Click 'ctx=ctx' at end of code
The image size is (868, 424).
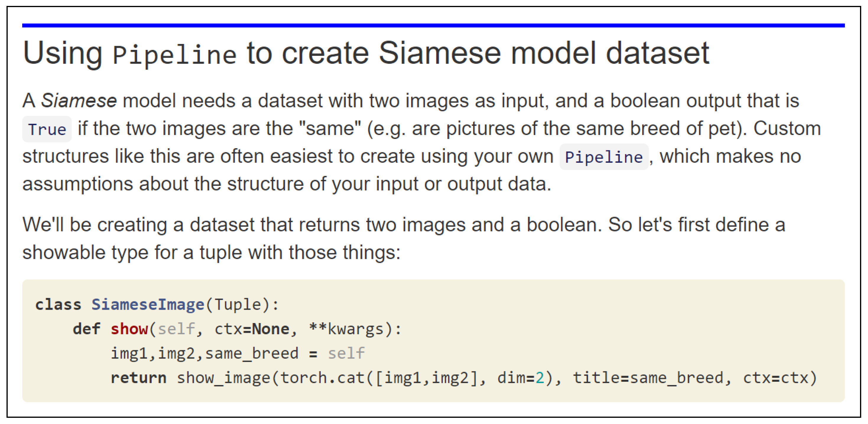(x=775, y=378)
